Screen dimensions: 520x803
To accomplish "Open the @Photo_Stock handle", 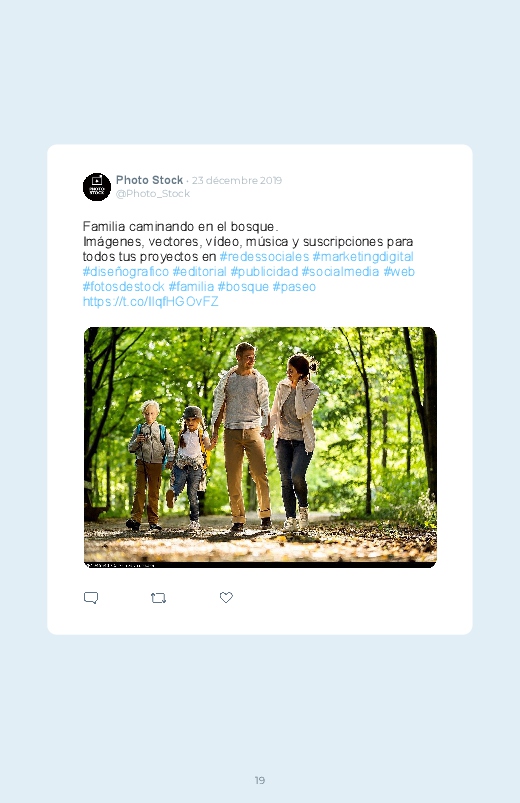I will click(153, 194).
